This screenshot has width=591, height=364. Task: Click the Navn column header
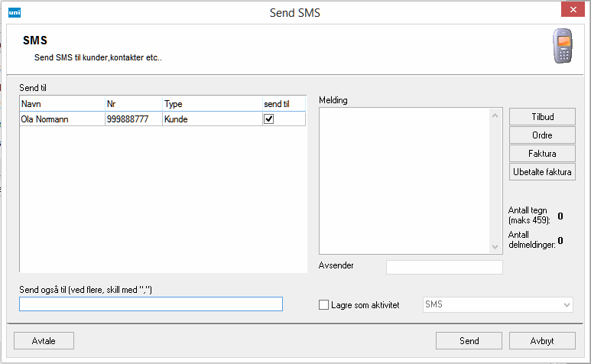point(62,104)
